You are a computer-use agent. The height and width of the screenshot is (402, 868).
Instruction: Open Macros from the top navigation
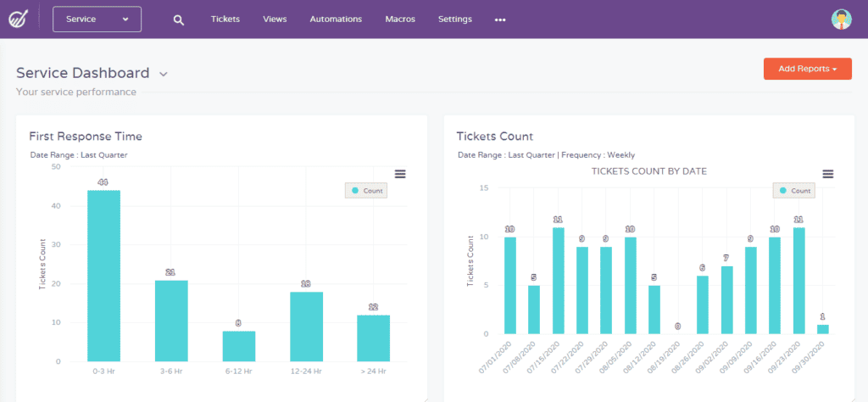pyautogui.click(x=400, y=19)
